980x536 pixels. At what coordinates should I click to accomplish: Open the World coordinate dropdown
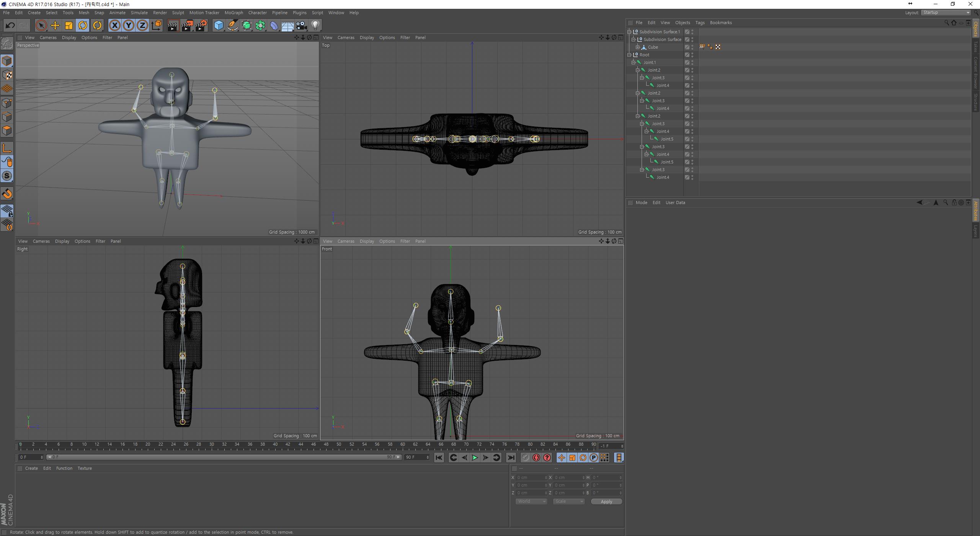point(531,502)
